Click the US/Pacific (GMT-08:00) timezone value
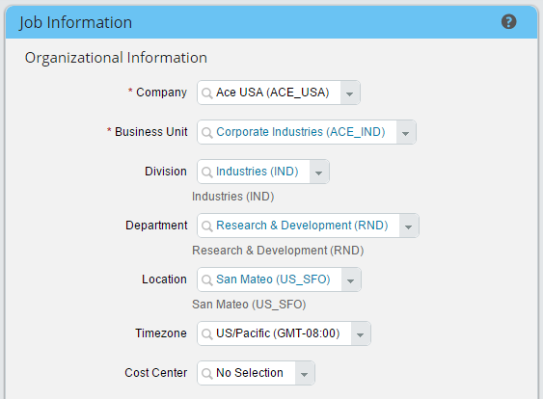This screenshot has width=543, height=399. [278, 334]
